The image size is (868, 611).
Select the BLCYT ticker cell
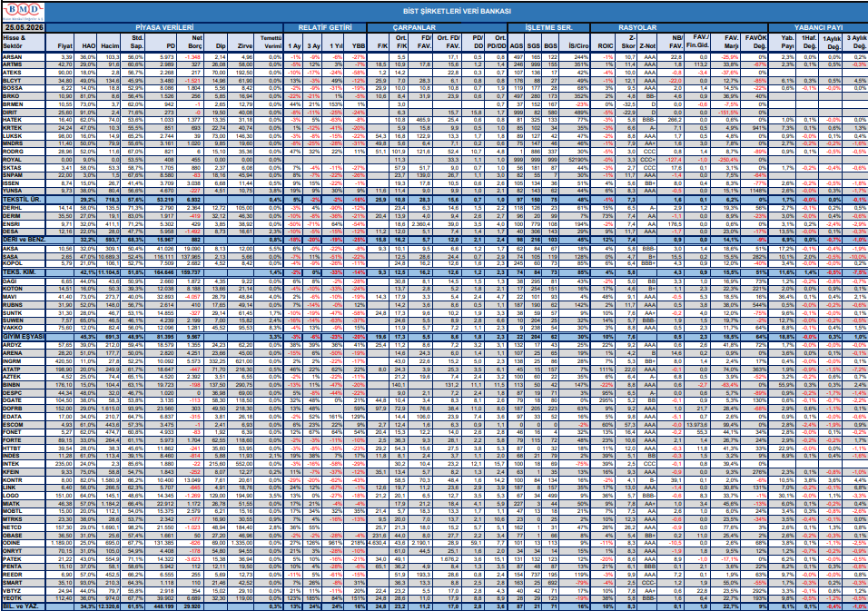pos(24,80)
